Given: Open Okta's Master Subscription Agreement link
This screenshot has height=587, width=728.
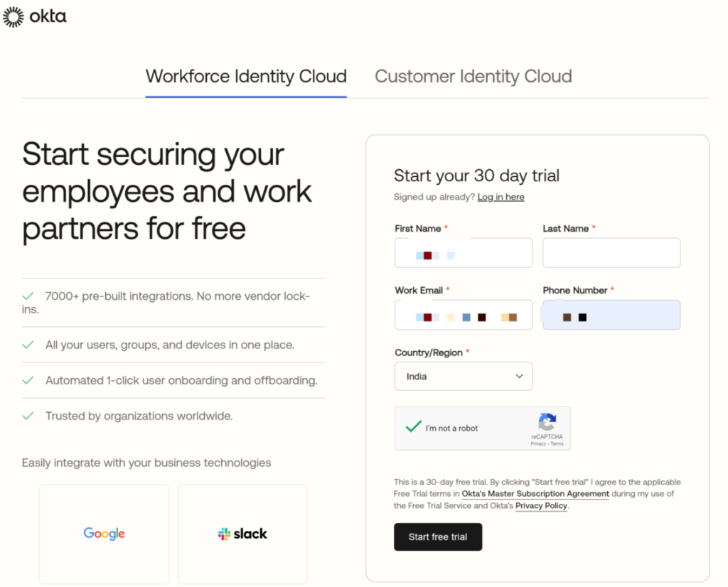Looking at the screenshot, I should tap(535, 494).
